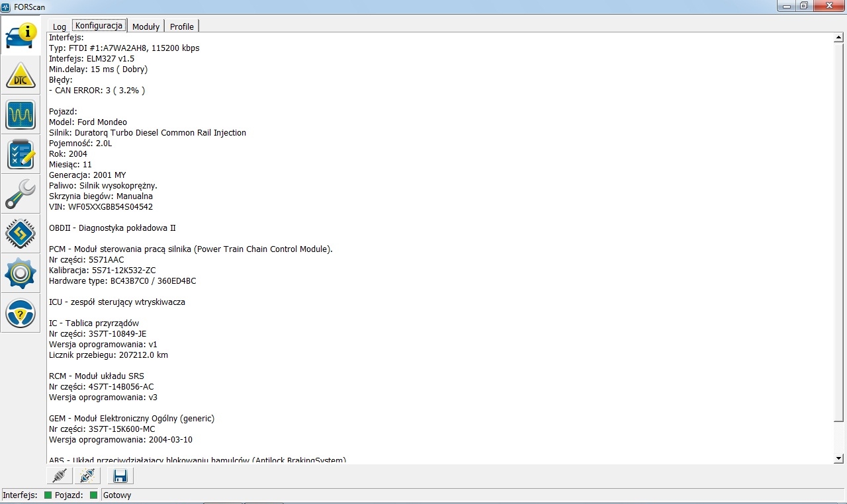Click the 'Nr części: 5S71AAC' line
The image size is (847, 504).
86,260
